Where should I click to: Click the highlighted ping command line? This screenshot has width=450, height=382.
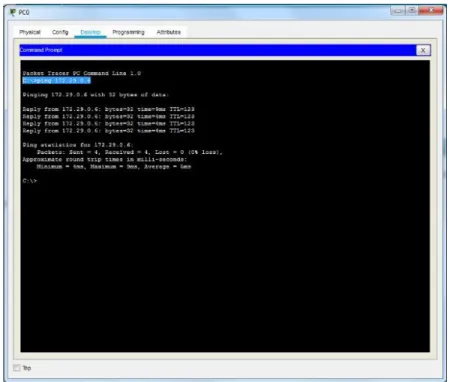(x=56, y=80)
